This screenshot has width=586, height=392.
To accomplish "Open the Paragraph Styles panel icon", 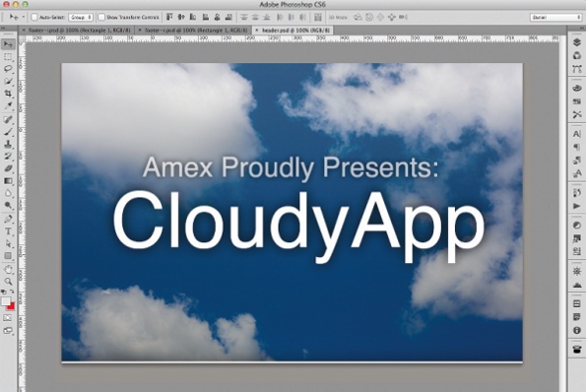I will coord(577,161).
